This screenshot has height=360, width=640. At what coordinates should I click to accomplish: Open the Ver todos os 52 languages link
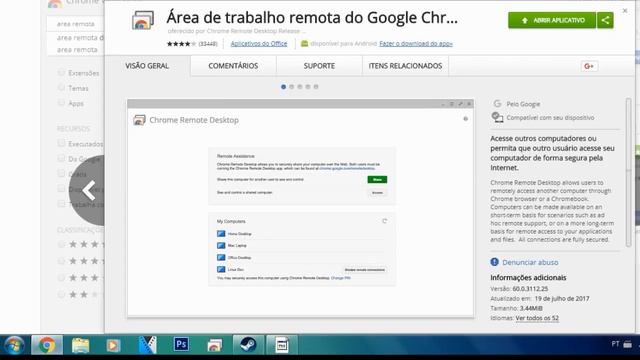click(537, 318)
